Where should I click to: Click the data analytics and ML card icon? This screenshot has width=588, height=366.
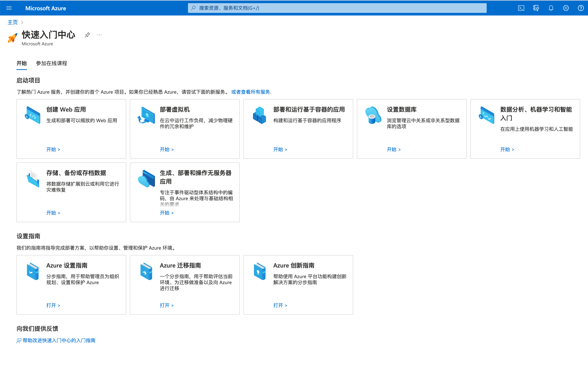[486, 115]
